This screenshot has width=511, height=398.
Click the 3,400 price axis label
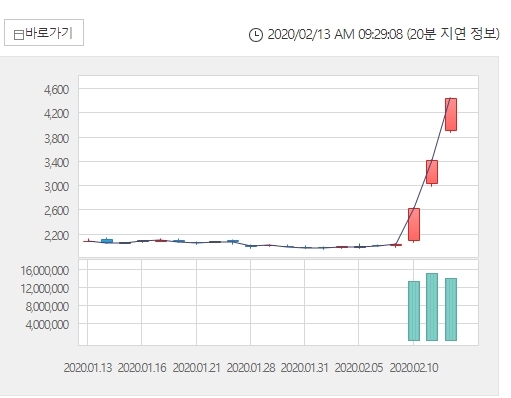click(x=56, y=163)
